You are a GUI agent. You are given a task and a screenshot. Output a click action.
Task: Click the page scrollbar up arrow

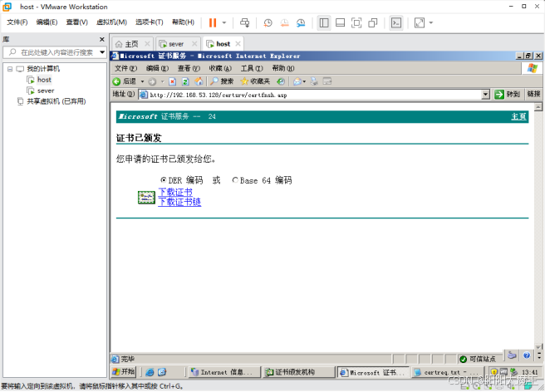pos(538,106)
